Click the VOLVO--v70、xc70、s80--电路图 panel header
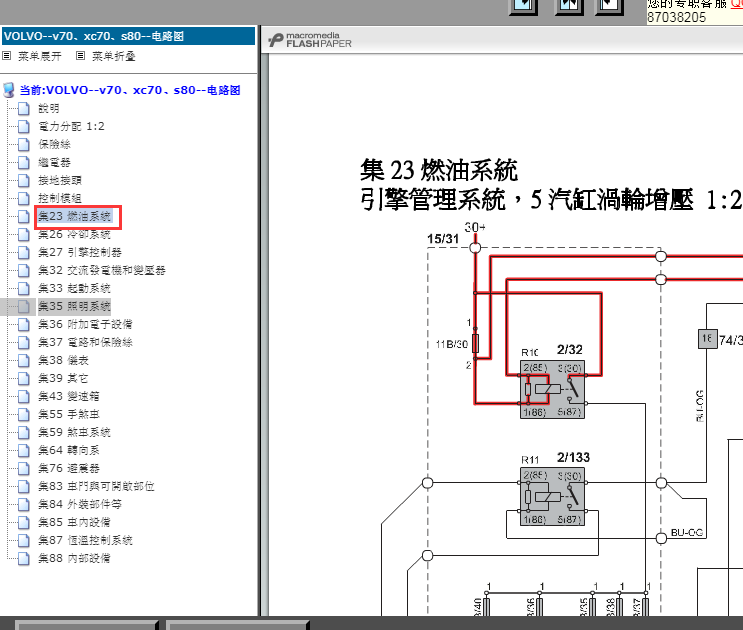 click(128, 36)
